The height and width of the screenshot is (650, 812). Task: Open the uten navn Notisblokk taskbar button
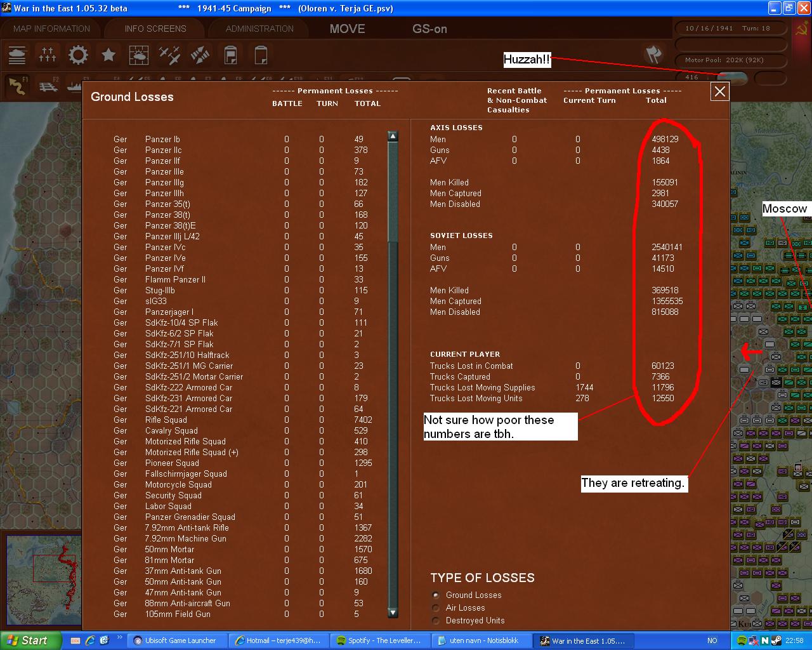[x=480, y=640]
